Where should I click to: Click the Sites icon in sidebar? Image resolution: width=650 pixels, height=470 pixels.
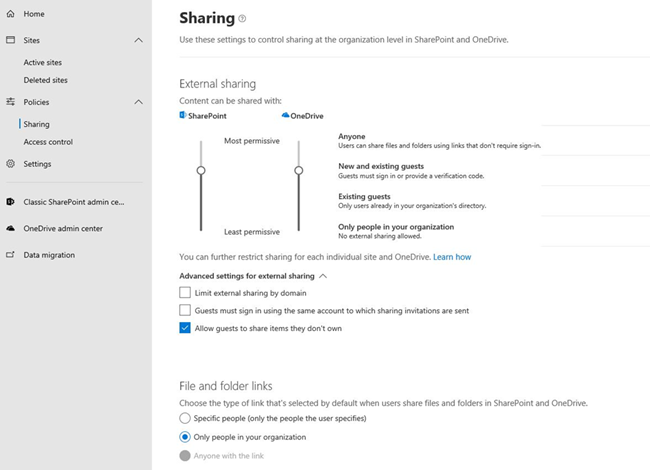[11, 40]
